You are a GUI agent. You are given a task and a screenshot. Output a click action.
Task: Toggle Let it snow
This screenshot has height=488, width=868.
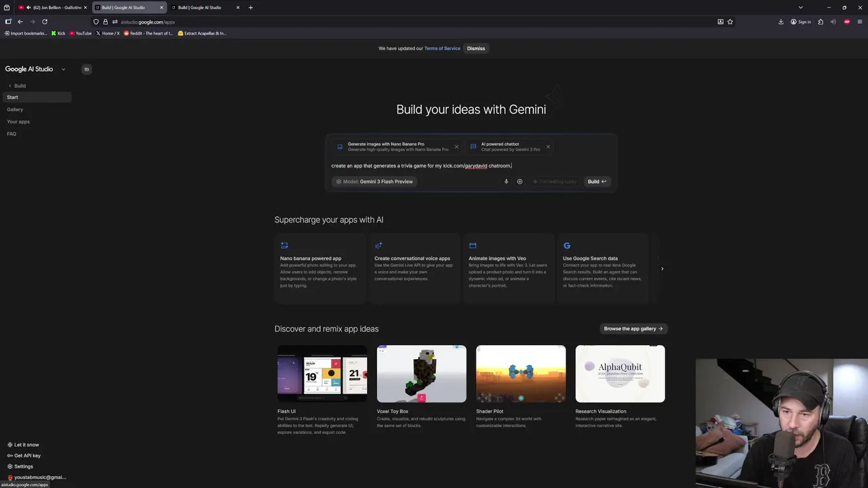tap(23, 445)
